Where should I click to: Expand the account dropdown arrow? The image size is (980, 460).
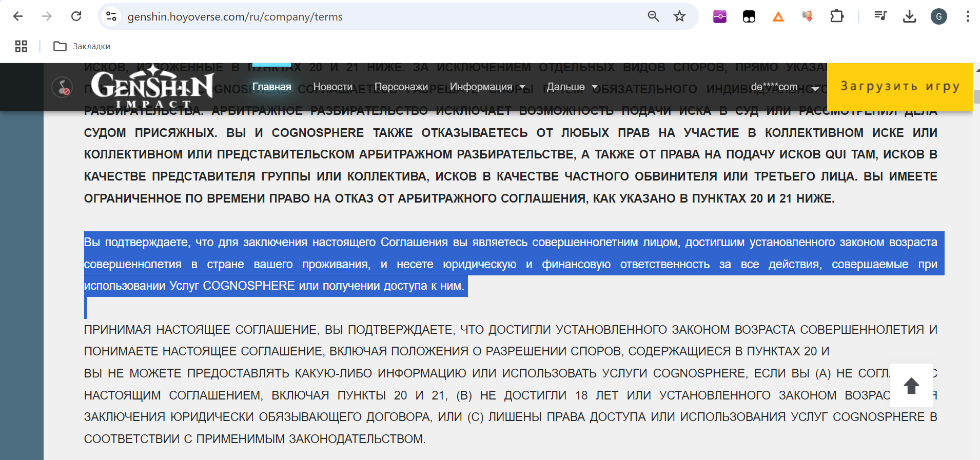tap(815, 89)
